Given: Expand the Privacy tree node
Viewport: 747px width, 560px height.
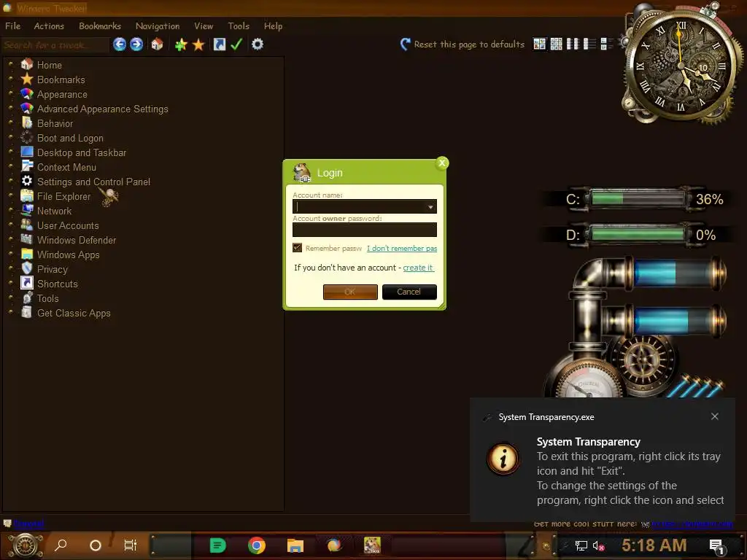Looking at the screenshot, I should tap(11, 268).
